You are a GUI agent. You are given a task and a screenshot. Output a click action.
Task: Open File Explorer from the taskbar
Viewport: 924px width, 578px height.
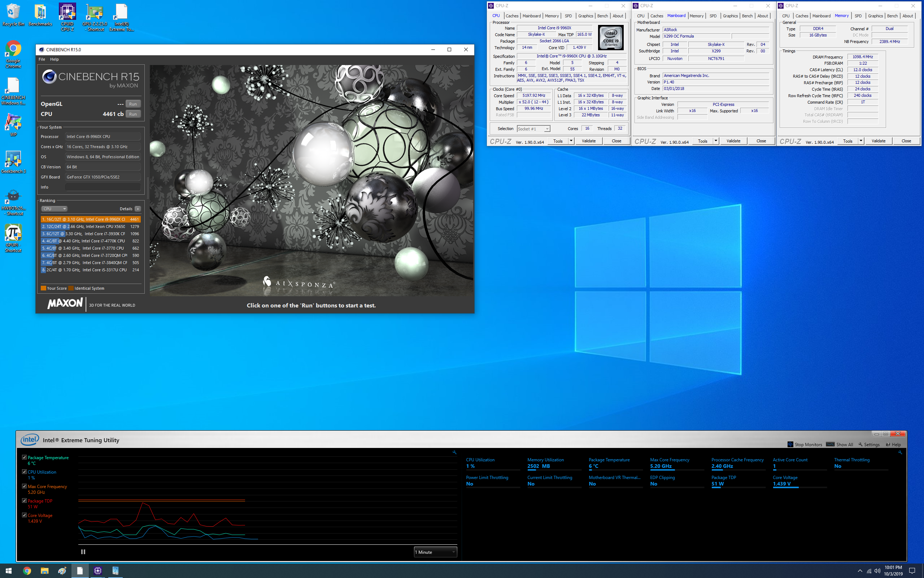[45, 571]
